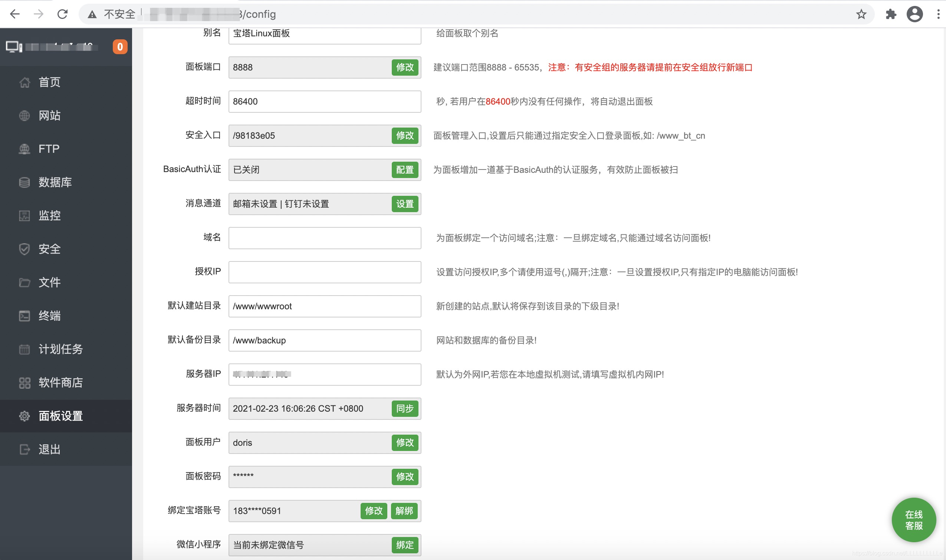The height and width of the screenshot is (560, 946).
Task: Click the not-secure warning triangle icon
Action: click(x=92, y=14)
